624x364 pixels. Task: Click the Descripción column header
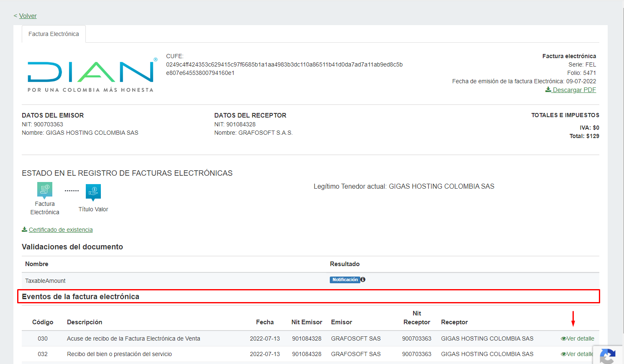(x=85, y=322)
